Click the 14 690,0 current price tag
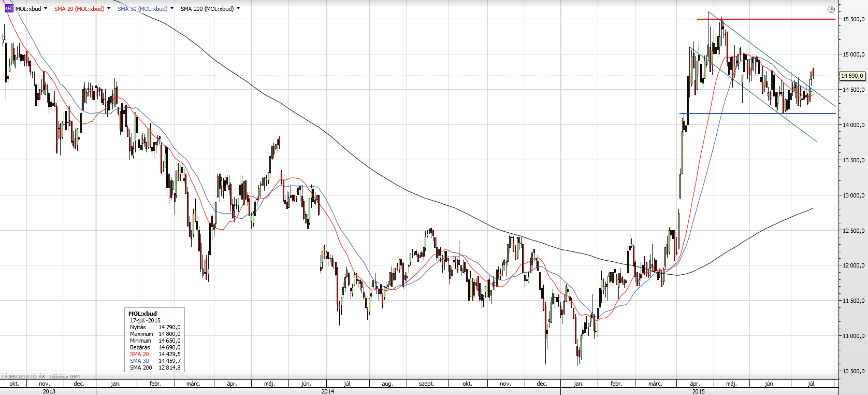 852,76
